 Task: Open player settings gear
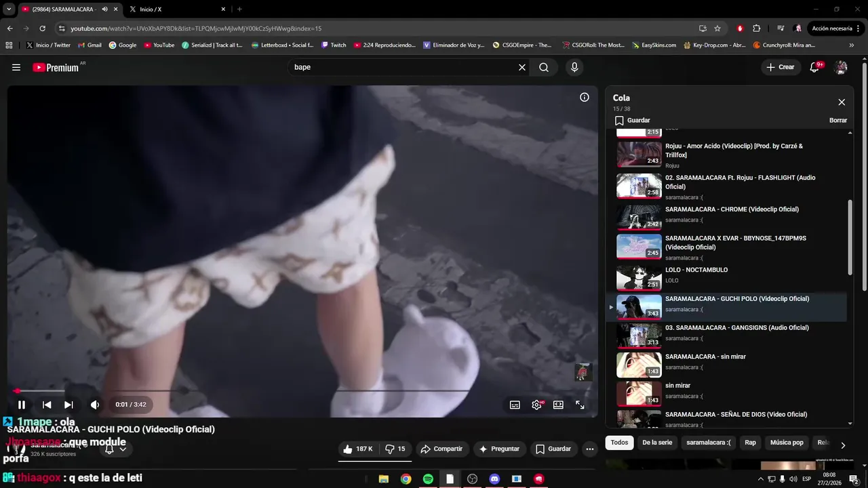pos(536,405)
